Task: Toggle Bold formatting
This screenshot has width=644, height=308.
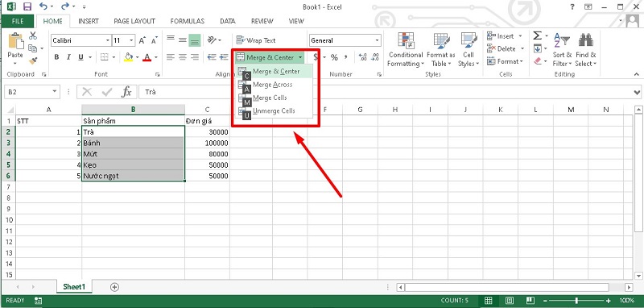Action: (x=56, y=57)
